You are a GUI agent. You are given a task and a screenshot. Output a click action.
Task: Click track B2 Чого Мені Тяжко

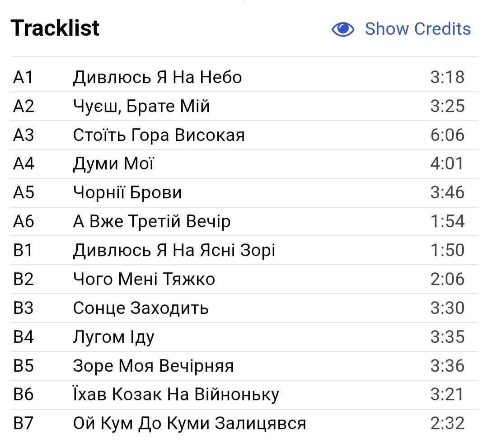pyautogui.click(x=244, y=280)
